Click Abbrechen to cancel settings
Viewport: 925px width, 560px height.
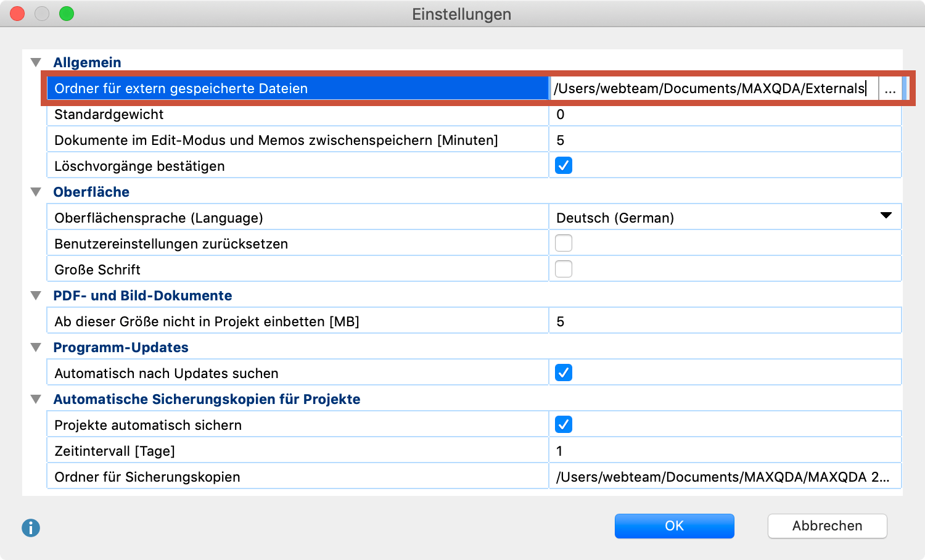827,526
